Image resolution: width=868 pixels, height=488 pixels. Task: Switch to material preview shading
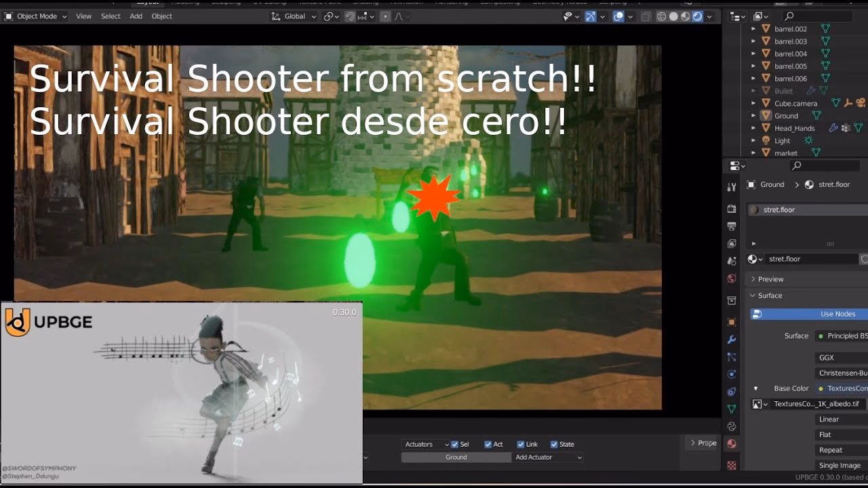click(x=686, y=16)
